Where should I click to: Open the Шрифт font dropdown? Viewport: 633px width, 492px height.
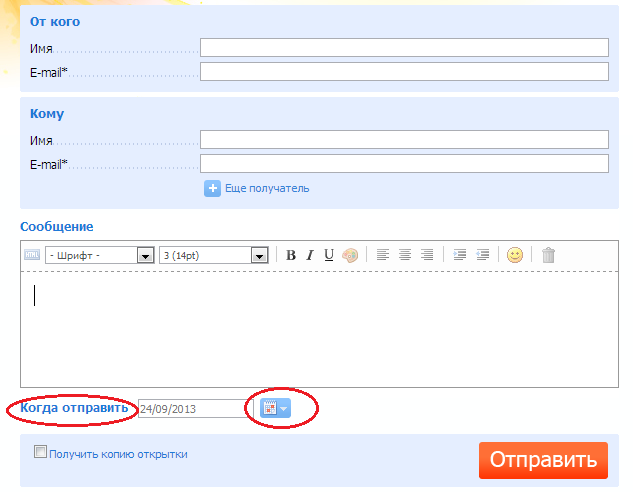145,256
